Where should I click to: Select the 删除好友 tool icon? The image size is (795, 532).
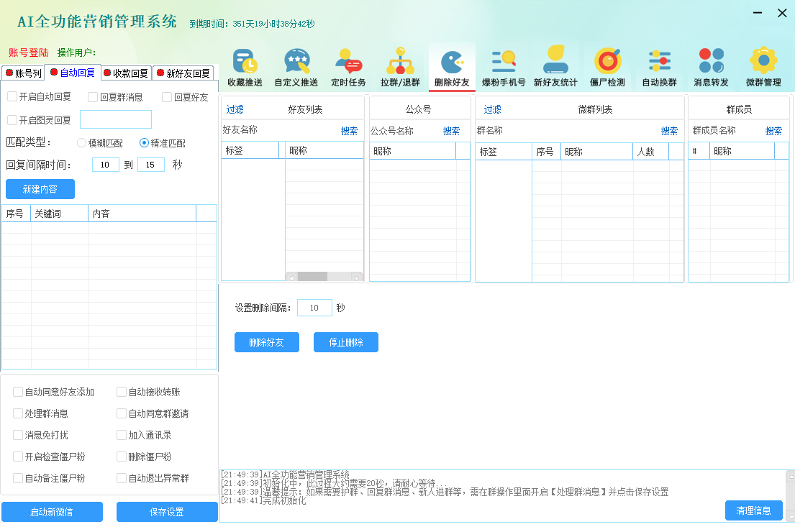[x=452, y=68]
